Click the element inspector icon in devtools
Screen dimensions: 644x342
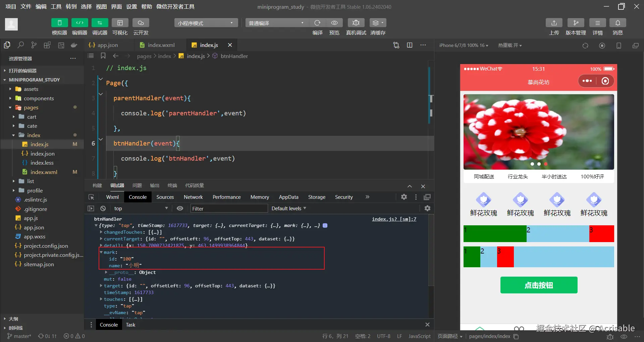(91, 197)
